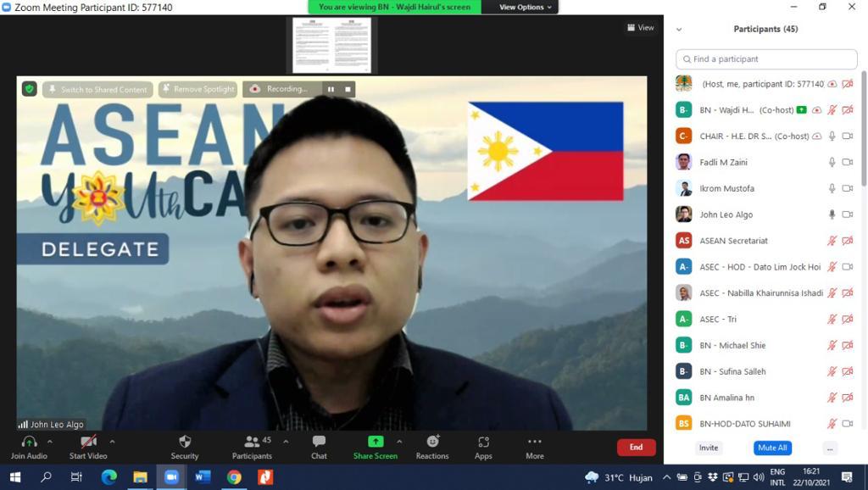868x490 pixels.
Task: Click the Find a participant search field
Action: pyautogui.click(x=766, y=59)
